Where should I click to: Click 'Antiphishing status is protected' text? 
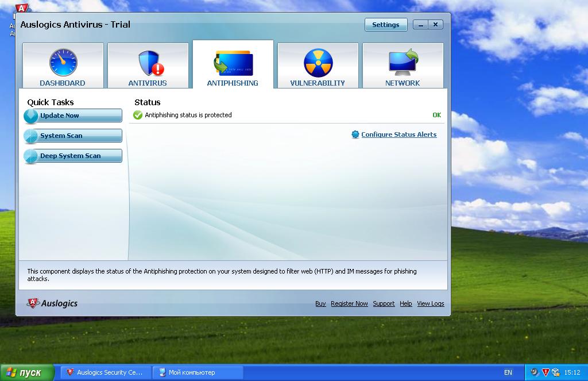pos(188,115)
